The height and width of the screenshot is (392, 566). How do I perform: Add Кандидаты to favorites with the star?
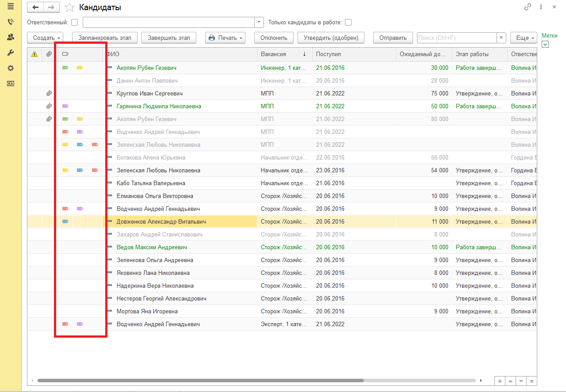click(69, 8)
